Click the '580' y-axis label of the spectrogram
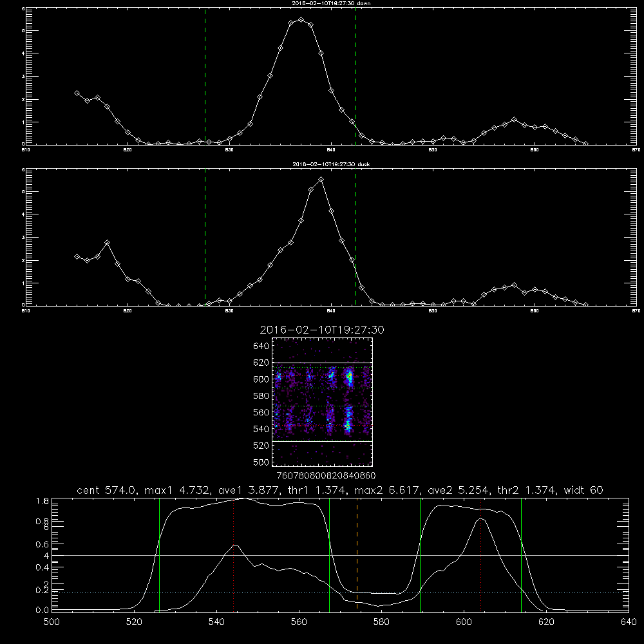644x644 pixels. pos(261,396)
